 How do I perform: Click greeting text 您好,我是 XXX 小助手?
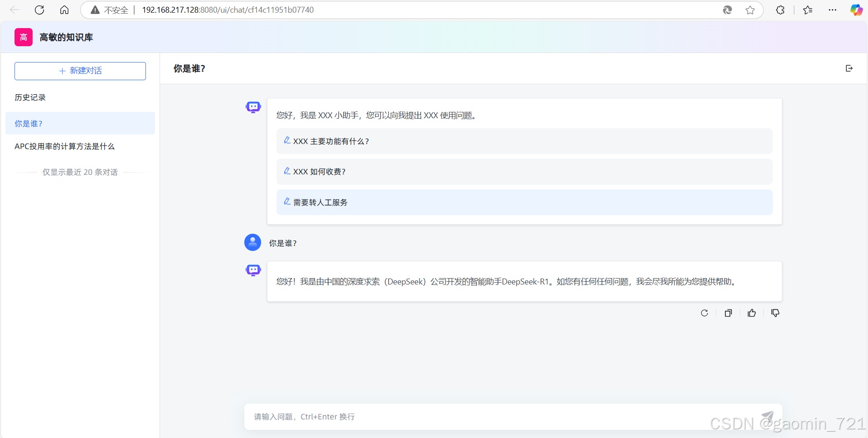click(x=376, y=116)
